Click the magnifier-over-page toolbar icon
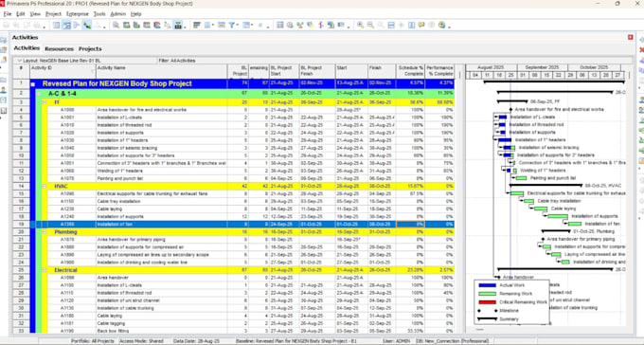 click(116, 26)
